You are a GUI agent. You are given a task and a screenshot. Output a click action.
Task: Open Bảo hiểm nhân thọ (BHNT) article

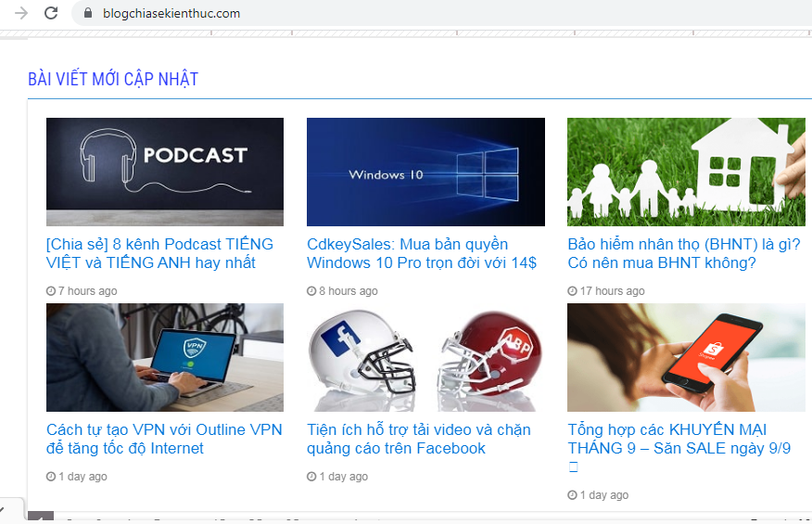pyautogui.click(x=683, y=253)
